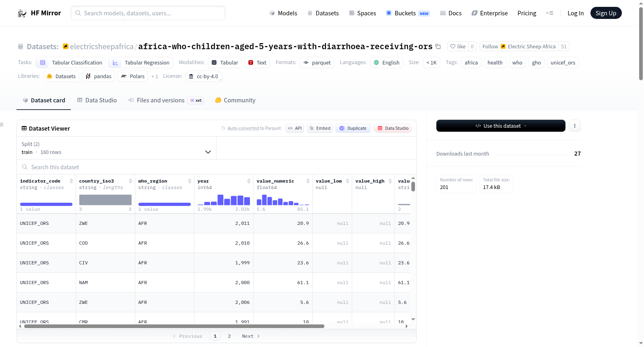Click the page vertical scrollbar
Image resolution: width=644 pixels, height=347 pixels.
pos(641,44)
